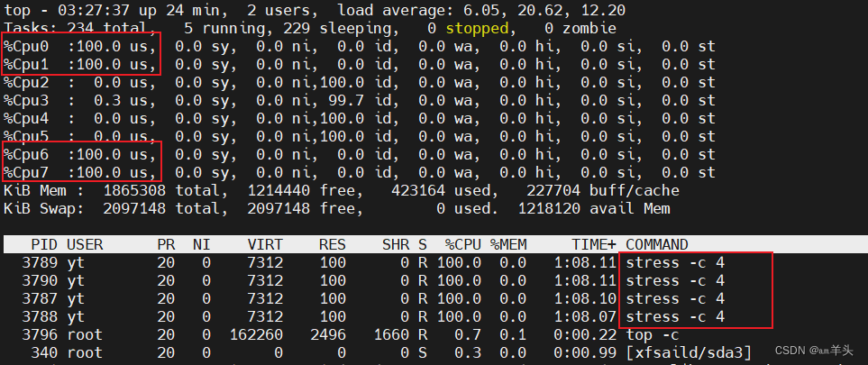Click TIME+ value 1:08.10
This screenshot has height=365, width=868.
[585, 298]
